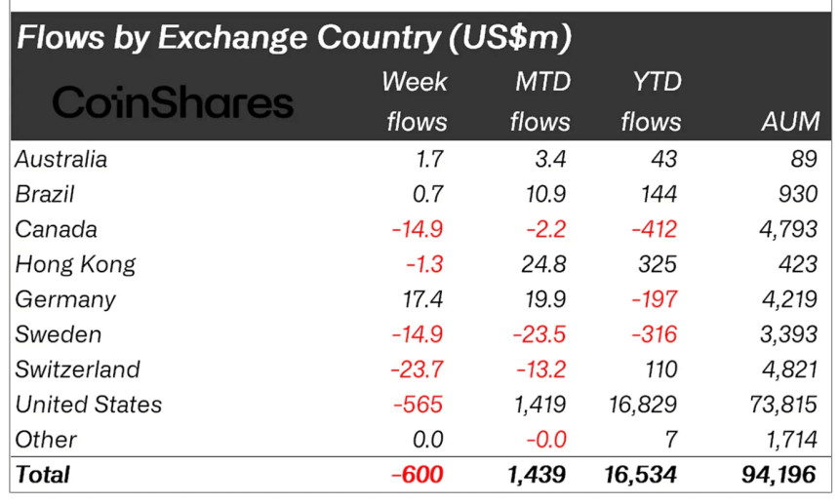The width and height of the screenshot is (839, 504).
Task: Click United States YTD flows value 16,829
Action: (x=645, y=405)
